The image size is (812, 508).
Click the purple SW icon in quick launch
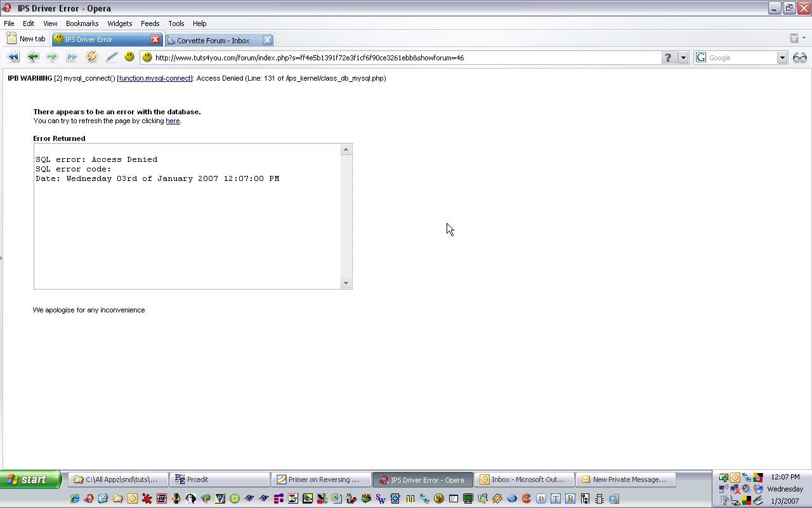point(381,499)
